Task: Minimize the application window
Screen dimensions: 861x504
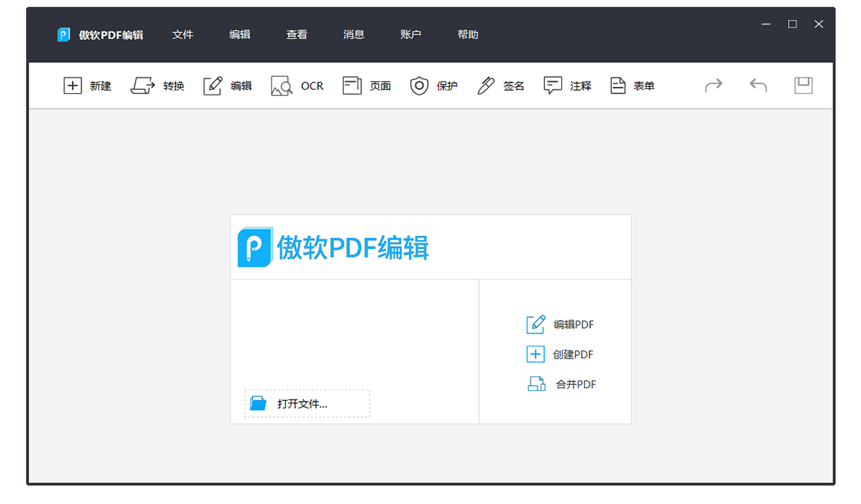Action: [766, 24]
